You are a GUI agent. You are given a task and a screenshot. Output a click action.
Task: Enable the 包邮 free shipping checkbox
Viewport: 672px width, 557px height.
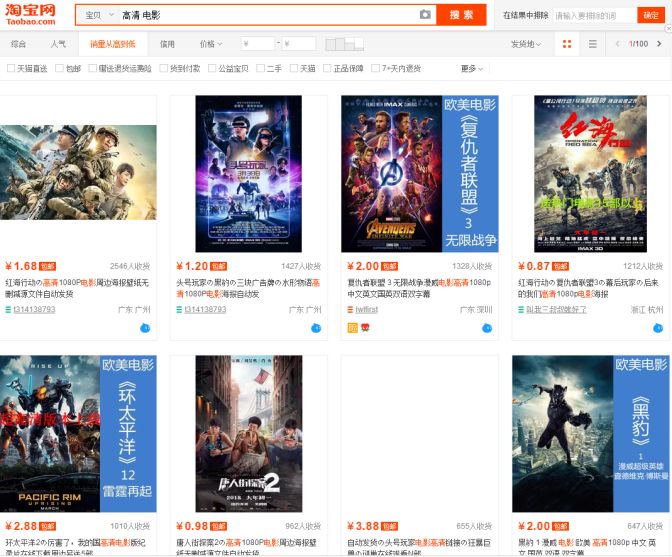tap(60, 68)
